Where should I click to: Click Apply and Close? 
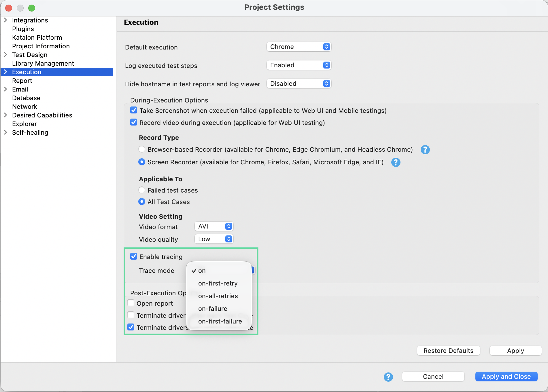506,376
